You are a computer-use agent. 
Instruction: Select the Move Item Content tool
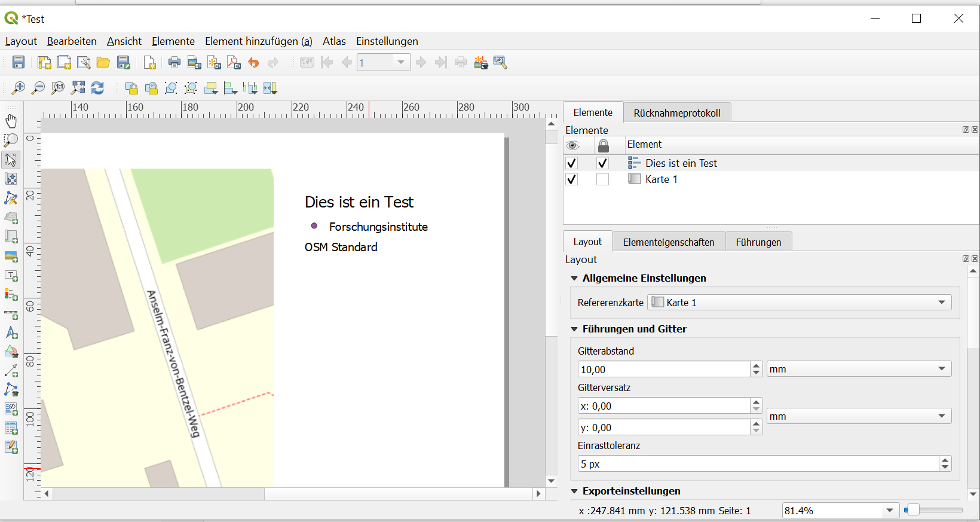[x=11, y=179]
